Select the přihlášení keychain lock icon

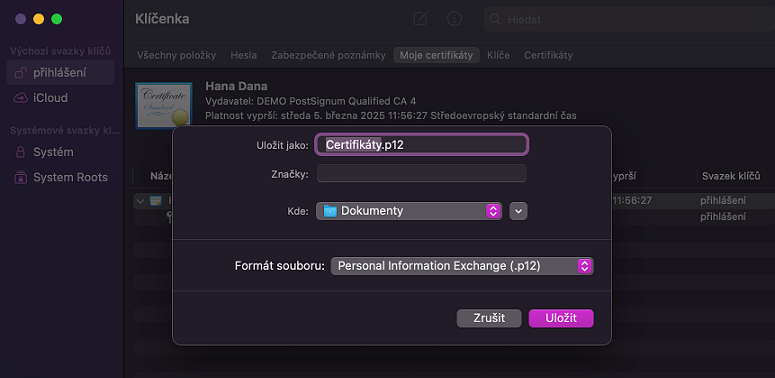(x=20, y=73)
